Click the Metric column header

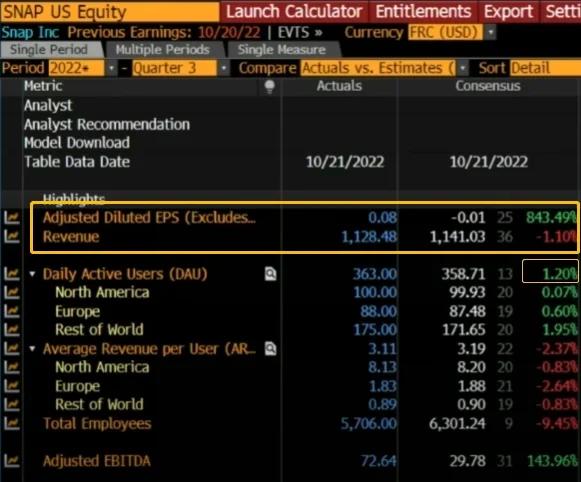(x=43, y=86)
